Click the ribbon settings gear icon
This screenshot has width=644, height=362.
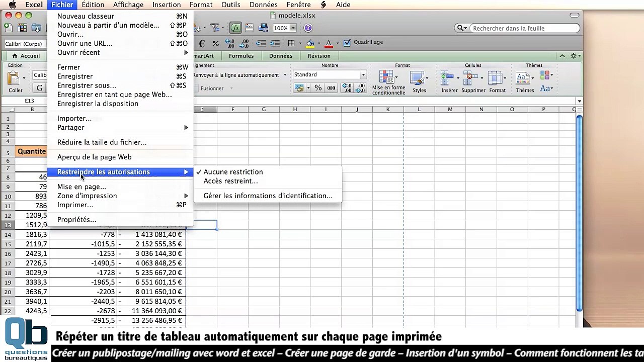574,56
